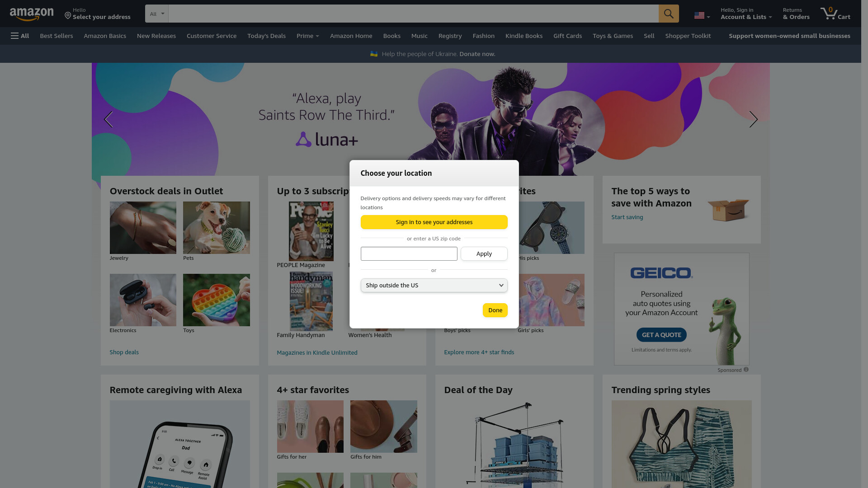Image resolution: width=868 pixels, height=488 pixels.
Task: Click GET A QUOTE button
Action: tap(661, 335)
